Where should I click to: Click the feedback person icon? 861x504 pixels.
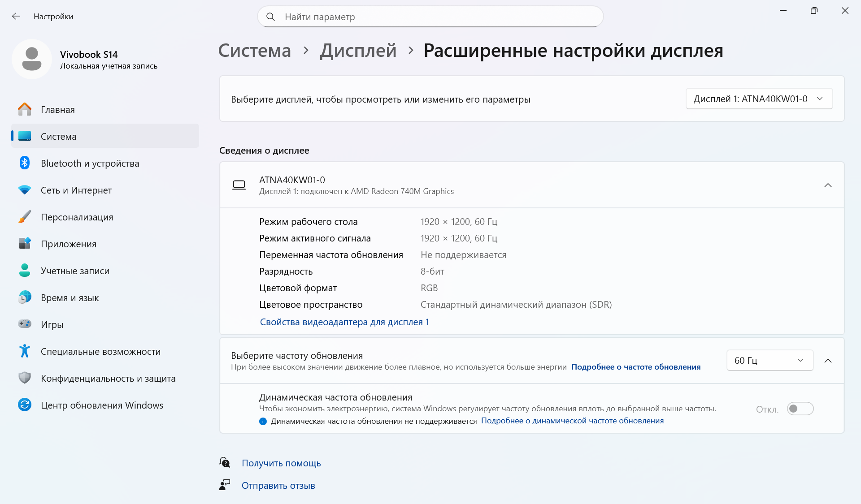[x=225, y=485]
